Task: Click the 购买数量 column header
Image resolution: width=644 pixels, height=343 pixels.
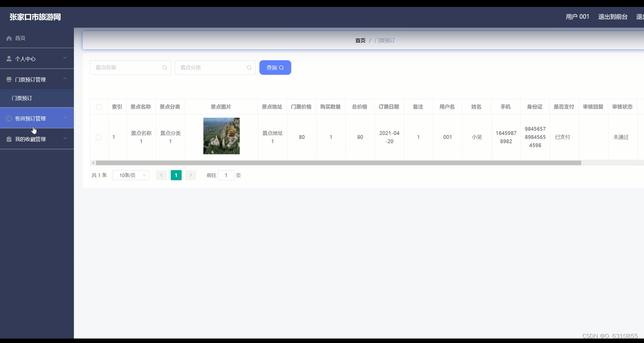Action: [330, 107]
